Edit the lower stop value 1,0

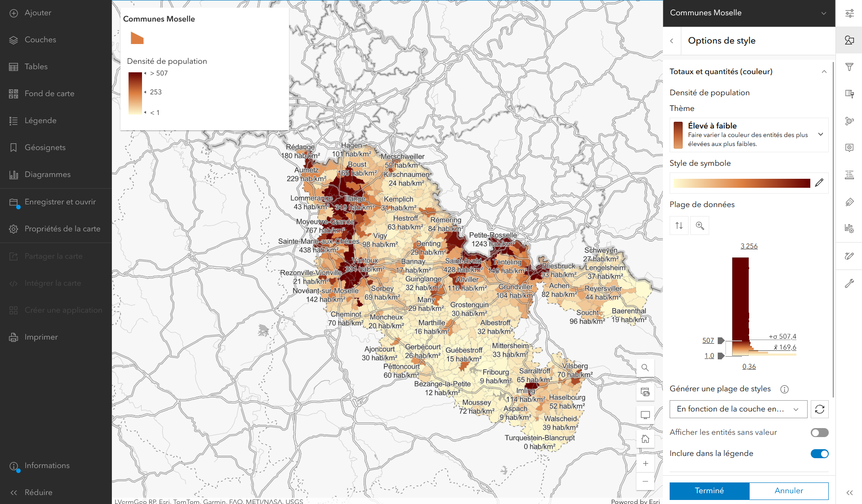click(709, 356)
